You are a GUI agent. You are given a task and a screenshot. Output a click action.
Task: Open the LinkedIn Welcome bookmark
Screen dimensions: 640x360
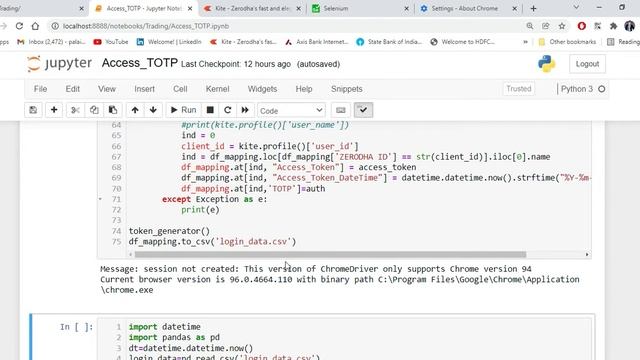(x=169, y=42)
